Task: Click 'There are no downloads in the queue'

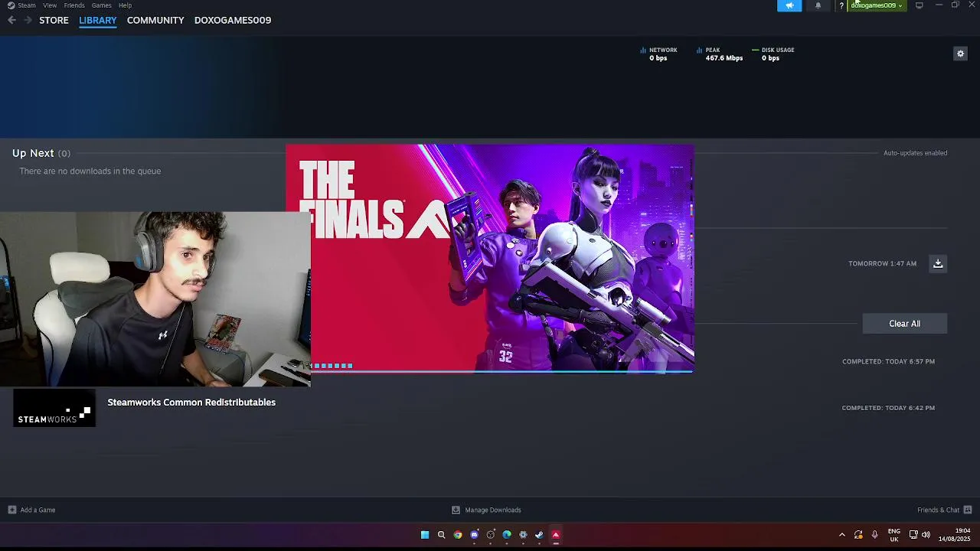Action: click(90, 171)
